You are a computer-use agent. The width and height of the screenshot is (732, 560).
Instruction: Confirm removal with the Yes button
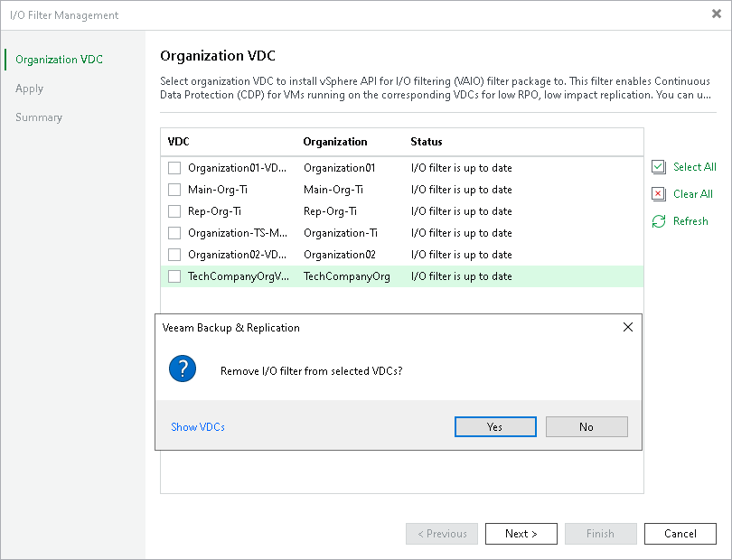coord(495,427)
